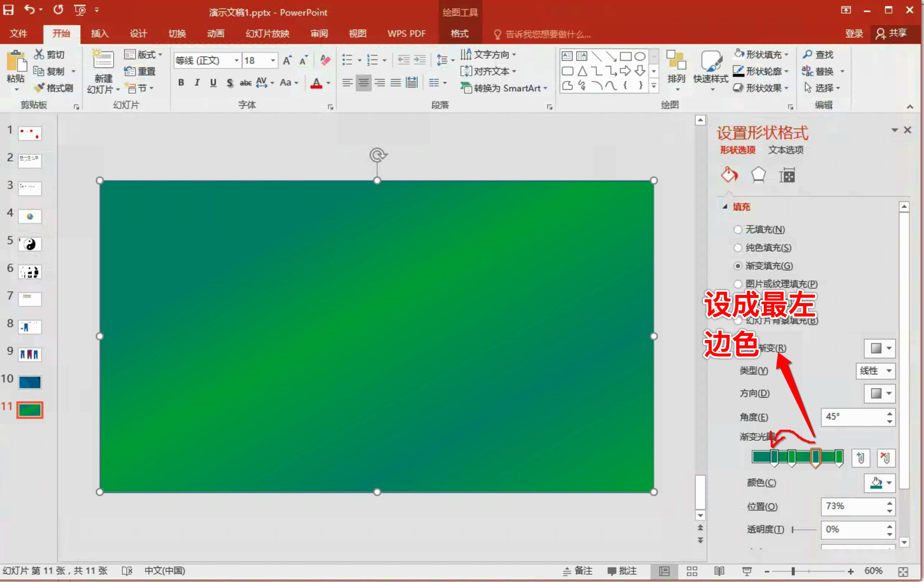Close the Format Shape pane
Screen dimensions: 924x582
907,130
